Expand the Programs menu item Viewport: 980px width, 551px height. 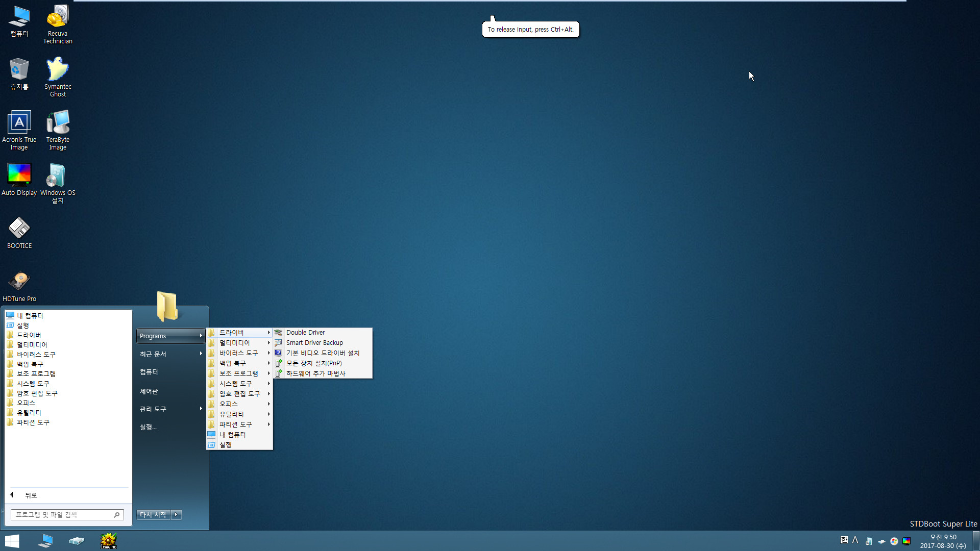[170, 336]
